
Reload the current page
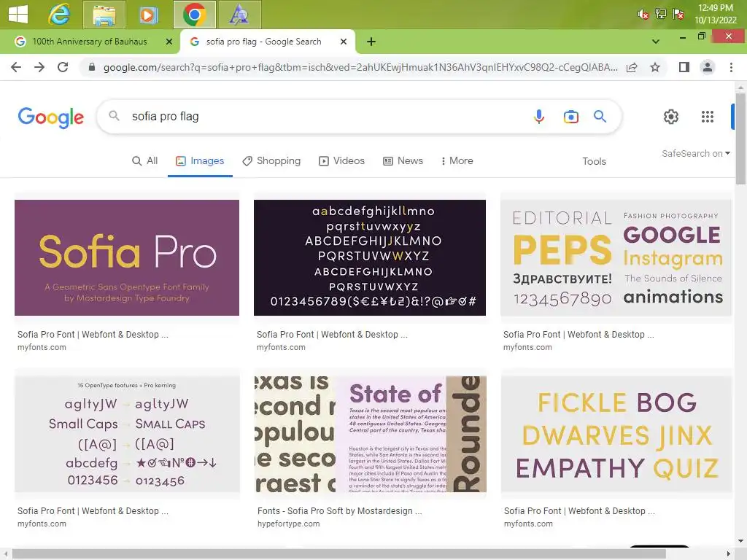tap(63, 67)
